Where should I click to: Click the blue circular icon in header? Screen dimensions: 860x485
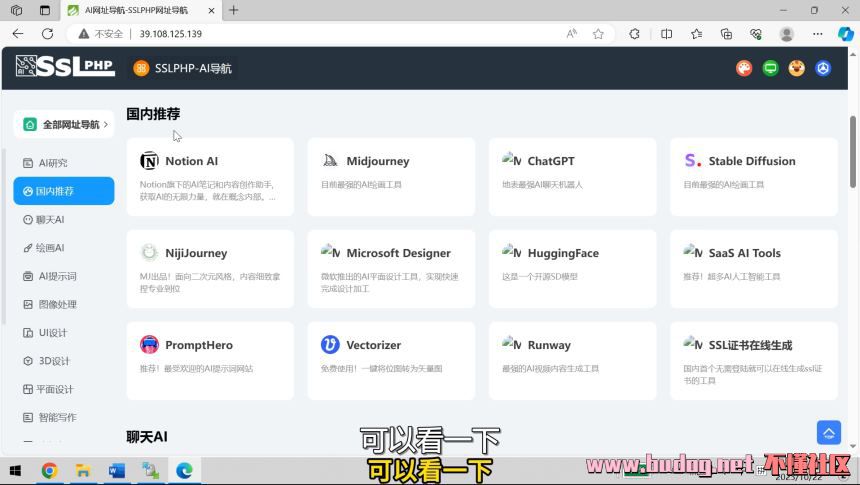[823, 68]
